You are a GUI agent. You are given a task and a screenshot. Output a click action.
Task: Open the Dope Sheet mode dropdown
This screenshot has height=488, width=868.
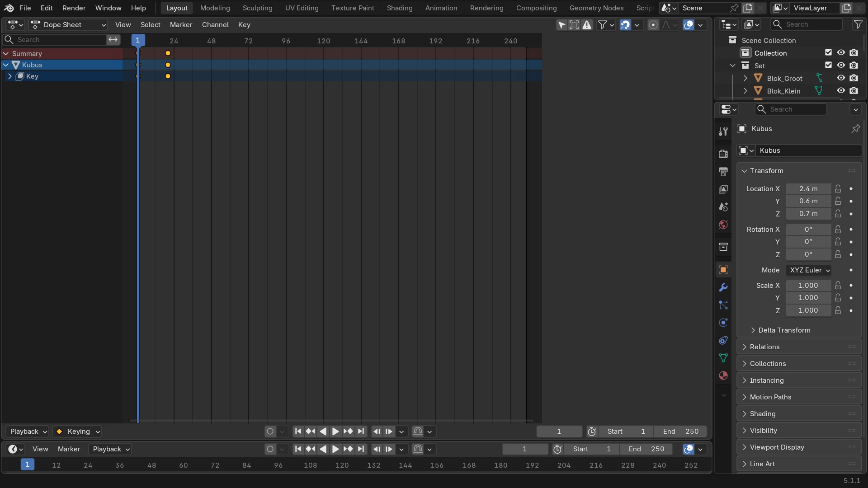68,25
